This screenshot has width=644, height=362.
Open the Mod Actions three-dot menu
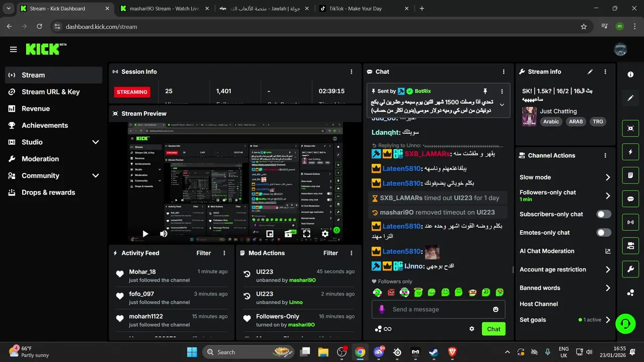point(351,253)
